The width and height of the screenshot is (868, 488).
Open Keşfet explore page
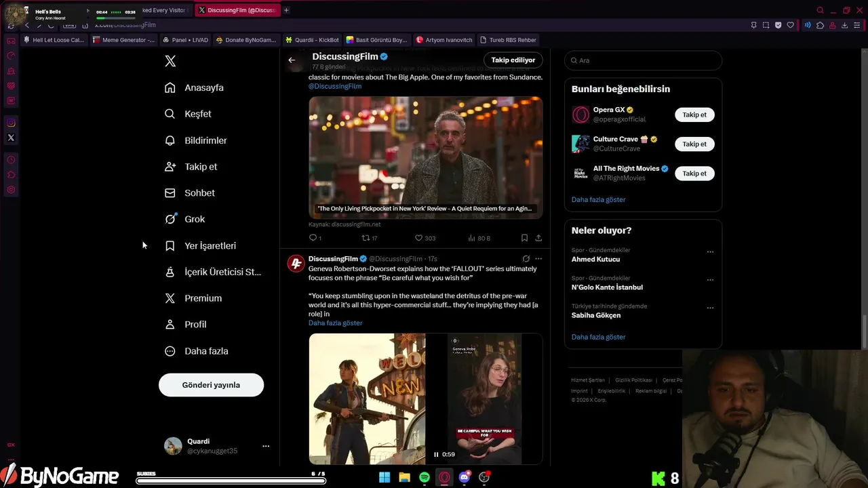click(x=189, y=114)
